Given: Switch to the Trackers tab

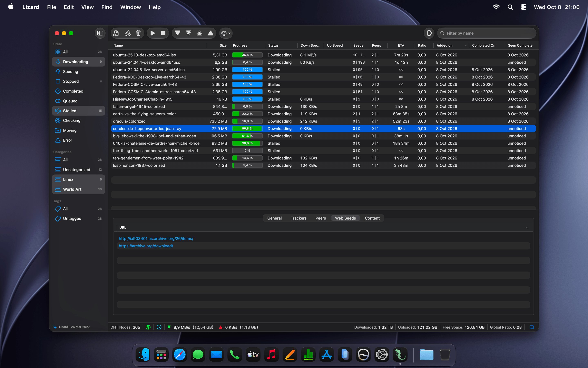Looking at the screenshot, I should [298, 218].
